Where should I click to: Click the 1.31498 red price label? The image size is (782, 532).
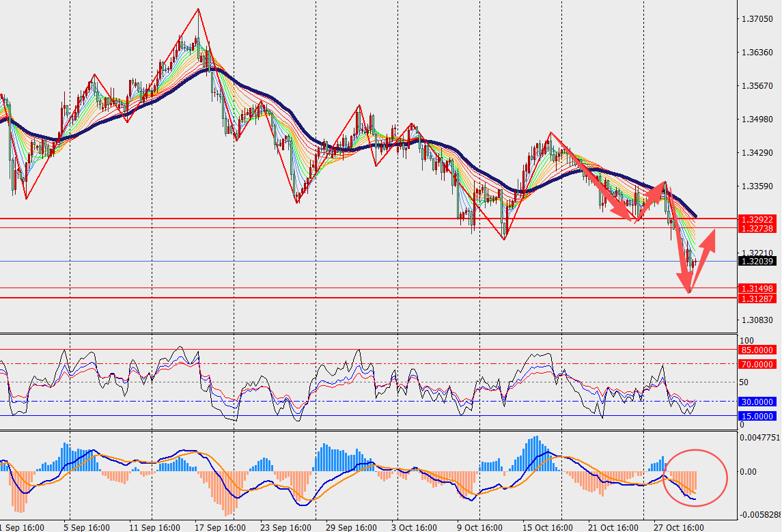click(757, 289)
